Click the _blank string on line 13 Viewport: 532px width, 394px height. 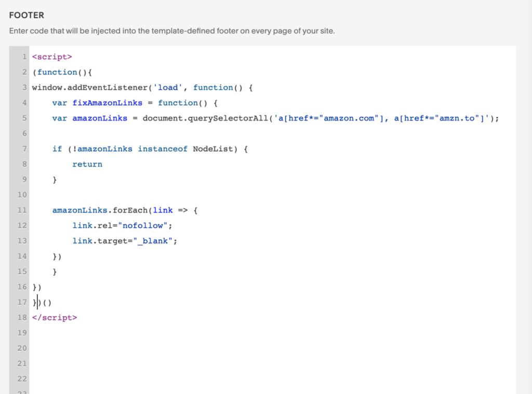tap(154, 241)
